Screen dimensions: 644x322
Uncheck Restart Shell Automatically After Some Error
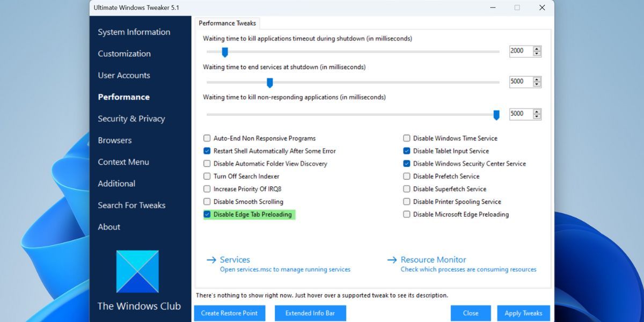[207, 151]
